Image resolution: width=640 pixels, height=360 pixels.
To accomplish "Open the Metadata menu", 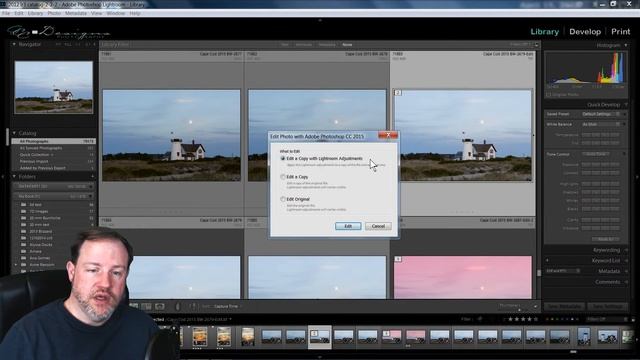I will click(x=76, y=13).
